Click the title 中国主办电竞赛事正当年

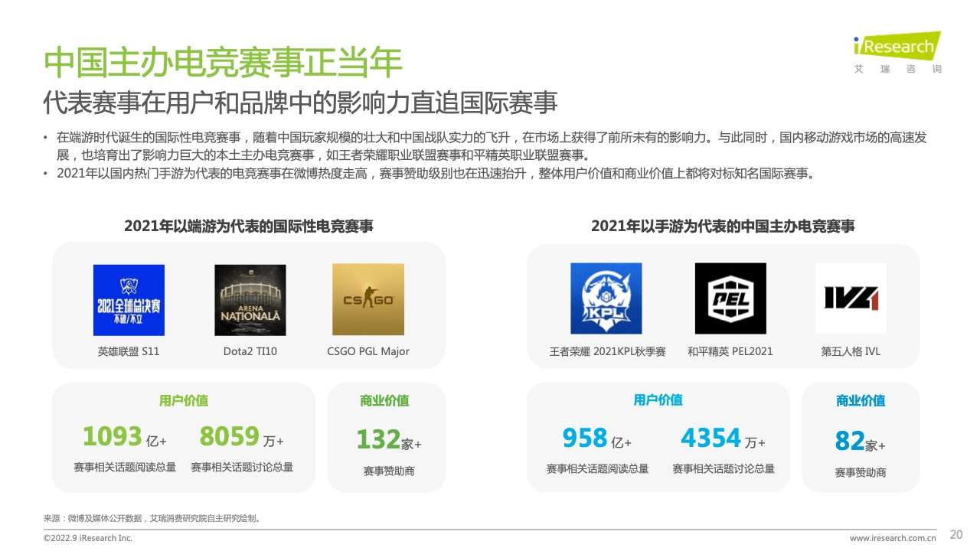tap(223, 62)
